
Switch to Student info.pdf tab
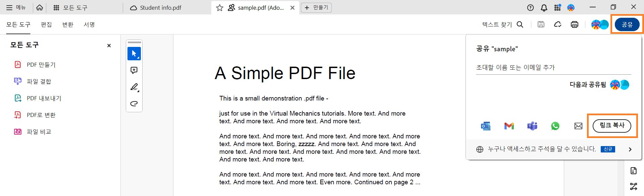(x=160, y=8)
